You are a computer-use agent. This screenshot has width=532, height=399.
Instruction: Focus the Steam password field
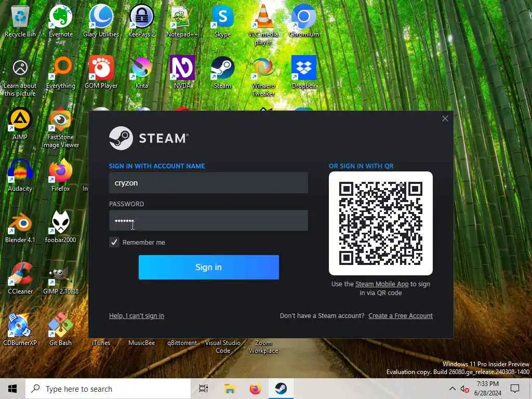209,220
